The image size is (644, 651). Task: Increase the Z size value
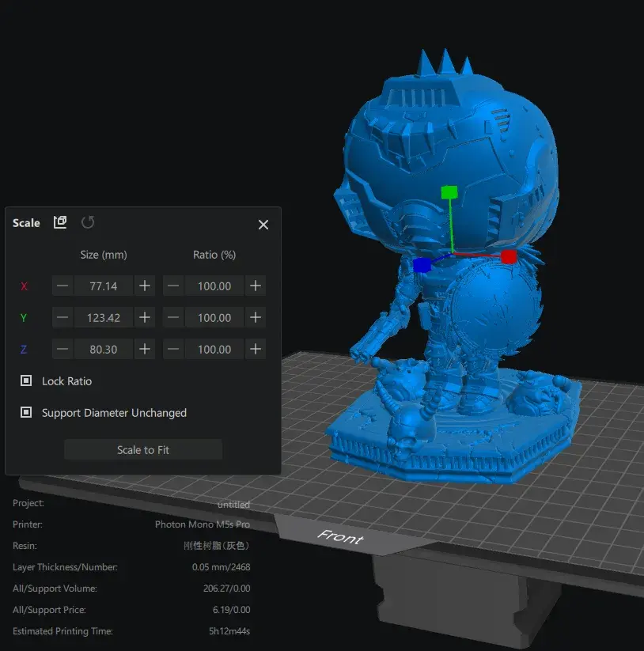[145, 349]
